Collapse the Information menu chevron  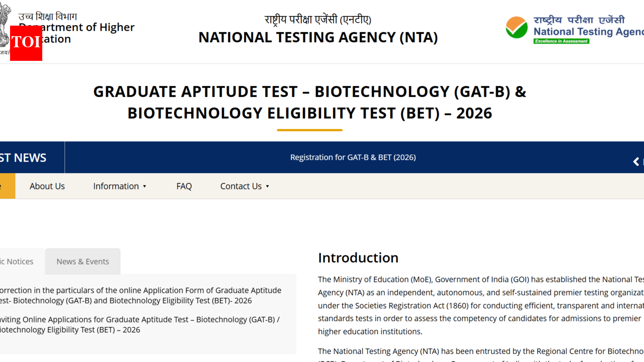pyautogui.click(x=145, y=186)
